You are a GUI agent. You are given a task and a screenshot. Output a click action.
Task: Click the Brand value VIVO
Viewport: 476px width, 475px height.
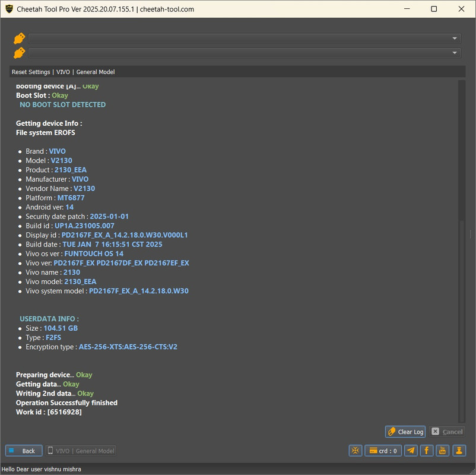pos(57,151)
